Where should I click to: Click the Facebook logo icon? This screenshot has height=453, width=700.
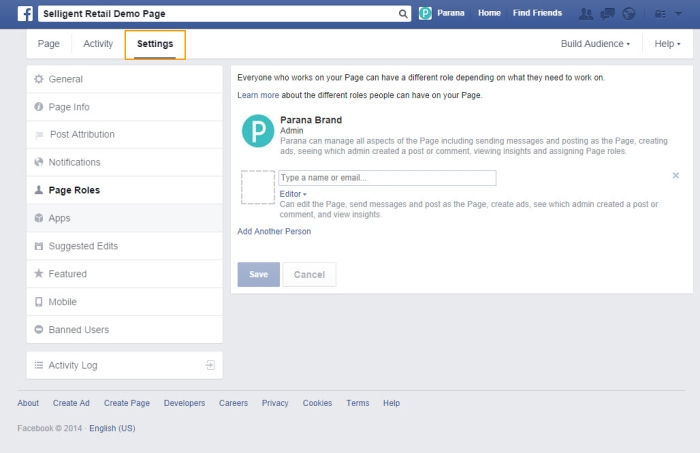(x=25, y=14)
